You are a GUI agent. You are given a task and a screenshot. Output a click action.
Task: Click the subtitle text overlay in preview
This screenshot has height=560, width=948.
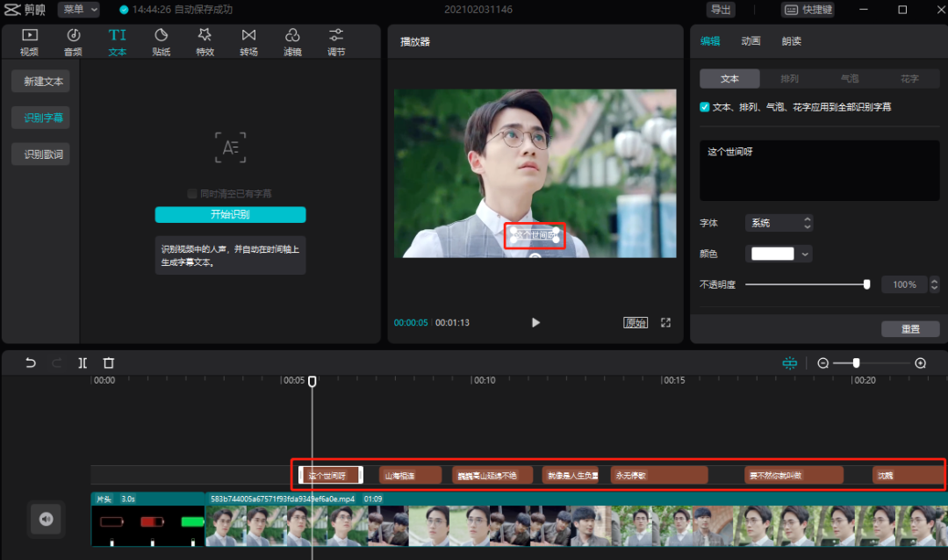click(x=535, y=234)
